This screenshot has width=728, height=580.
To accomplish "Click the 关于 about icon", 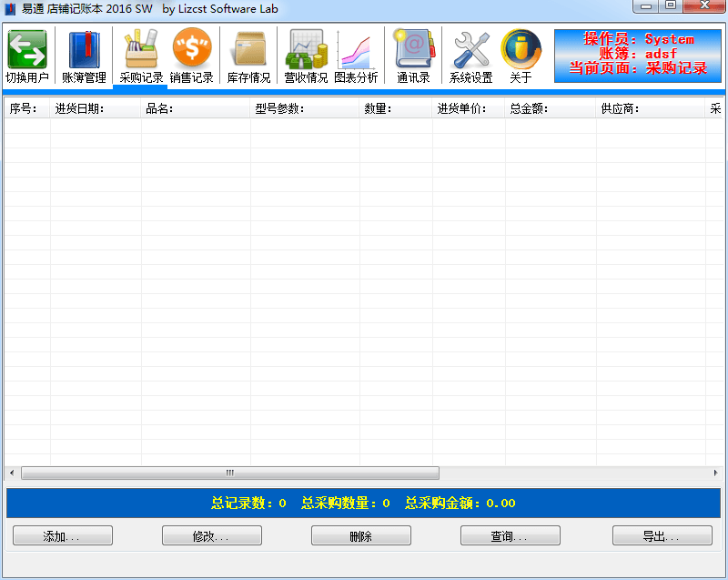I will 521,56.
